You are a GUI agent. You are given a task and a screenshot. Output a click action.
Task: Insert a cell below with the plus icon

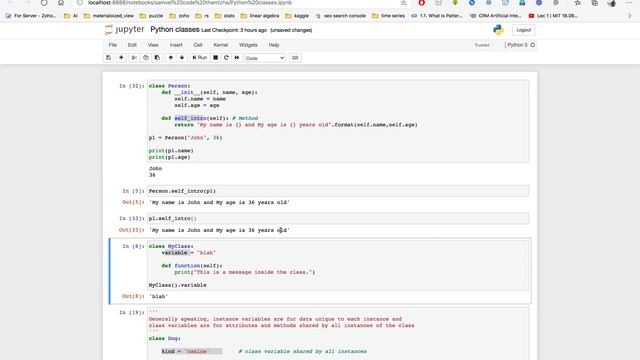point(121,58)
